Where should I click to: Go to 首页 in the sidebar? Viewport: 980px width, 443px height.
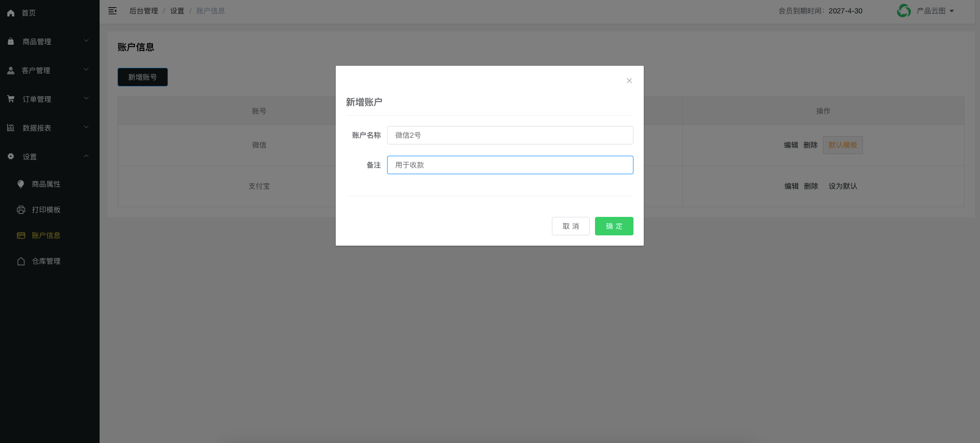pyautogui.click(x=29, y=13)
